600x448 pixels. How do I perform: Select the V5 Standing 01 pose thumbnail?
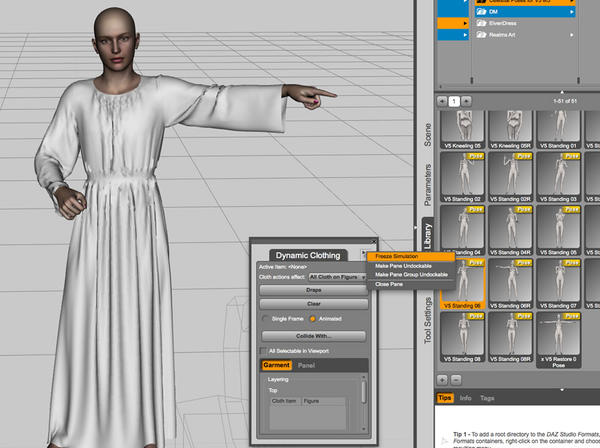[558, 130]
